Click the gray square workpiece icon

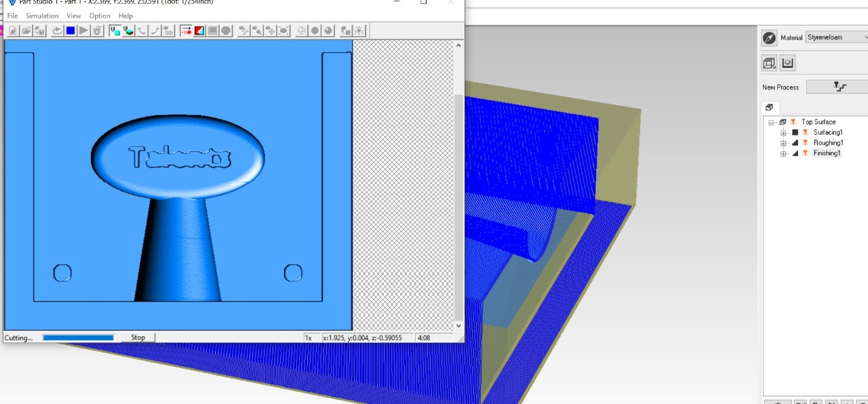[212, 31]
